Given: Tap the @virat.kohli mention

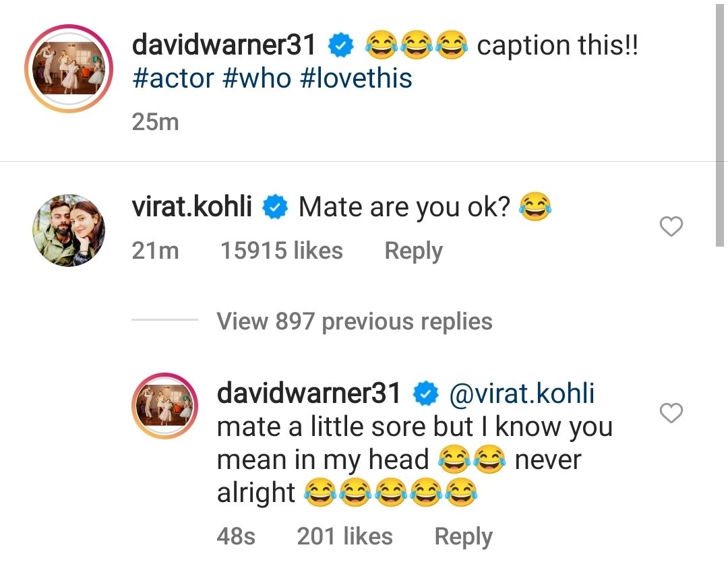Looking at the screenshot, I should pyautogui.click(x=522, y=394).
